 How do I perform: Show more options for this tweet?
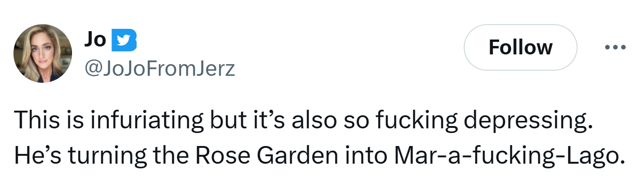click(x=616, y=47)
